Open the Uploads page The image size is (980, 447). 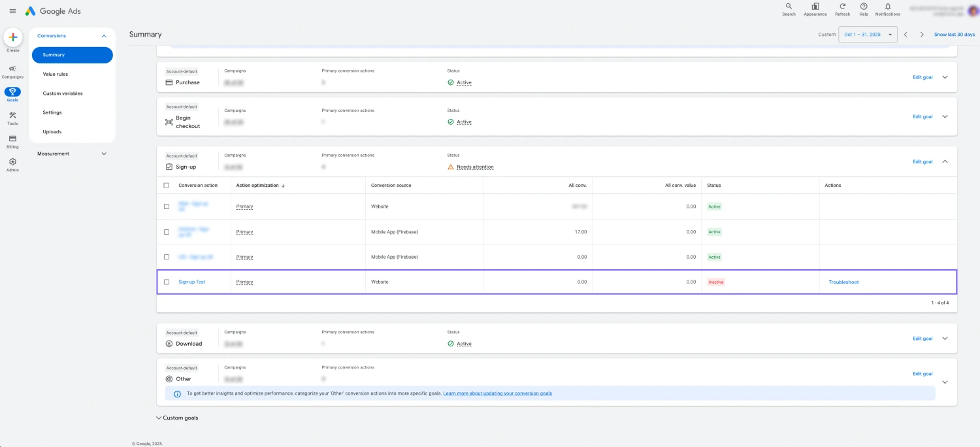(52, 131)
